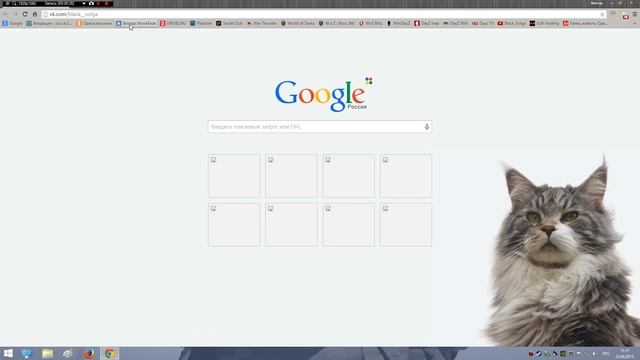The height and width of the screenshot is (360, 640).
Task: Click the red extension icon in toolbar
Action: point(625,16)
